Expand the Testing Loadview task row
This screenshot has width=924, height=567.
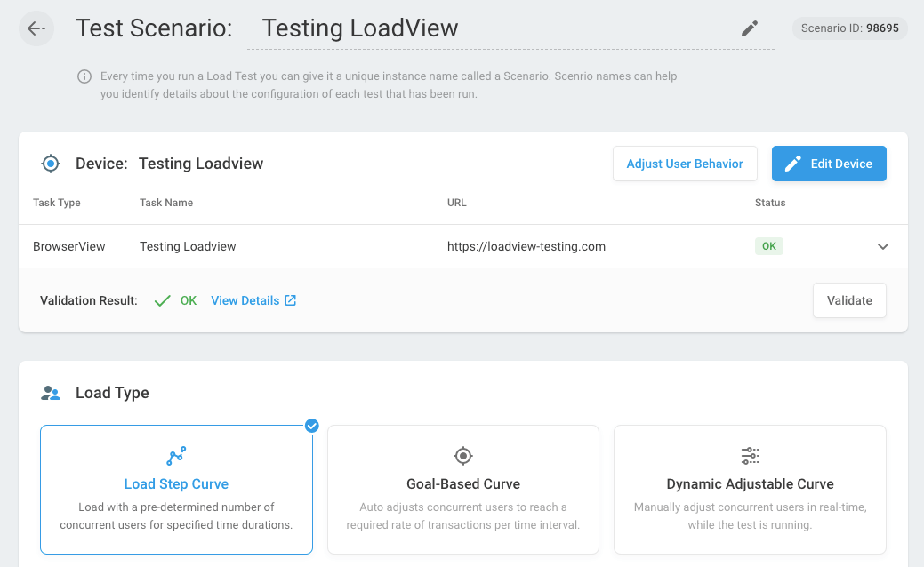(x=883, y=246)
